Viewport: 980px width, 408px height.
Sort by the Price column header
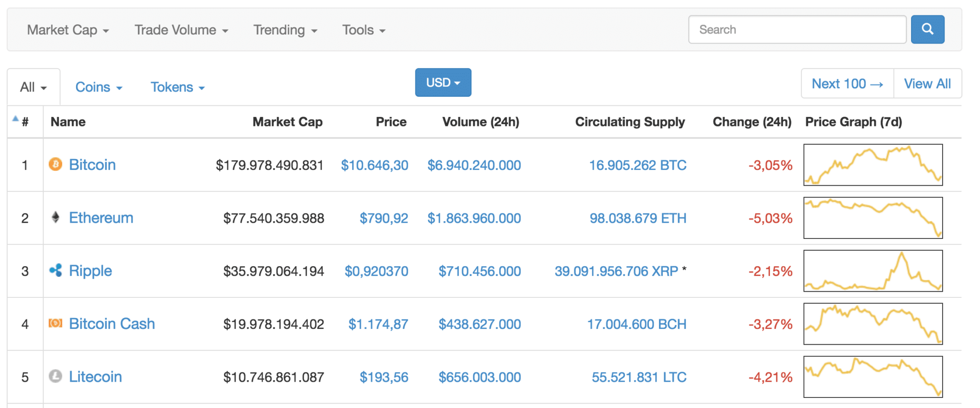coord(391,122)
